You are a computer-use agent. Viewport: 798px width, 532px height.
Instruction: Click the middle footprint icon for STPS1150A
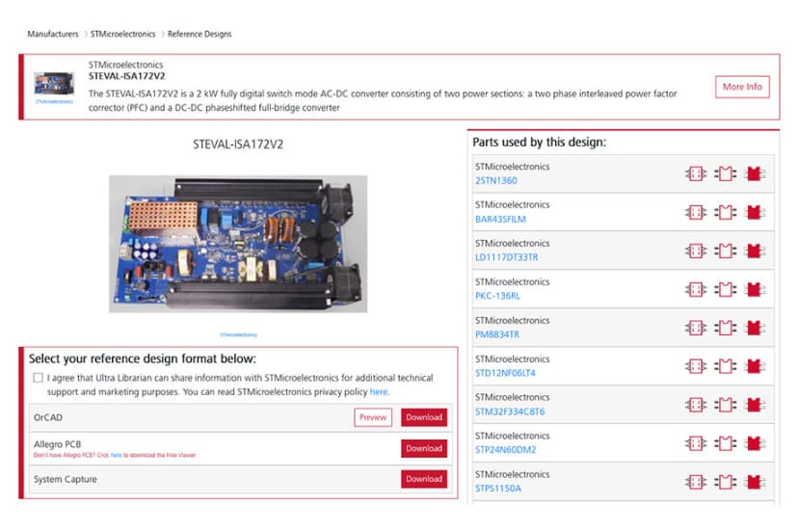[726, 482]
